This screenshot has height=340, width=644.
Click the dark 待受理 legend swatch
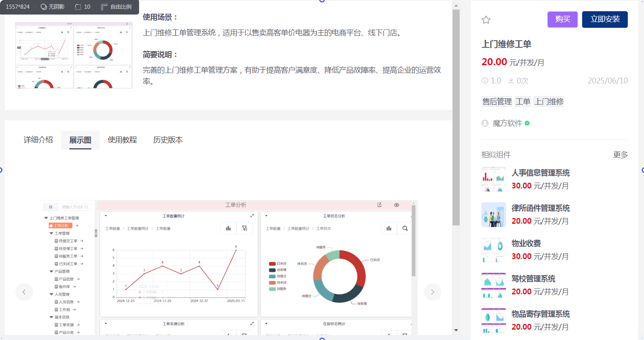(x=272, y=270)
